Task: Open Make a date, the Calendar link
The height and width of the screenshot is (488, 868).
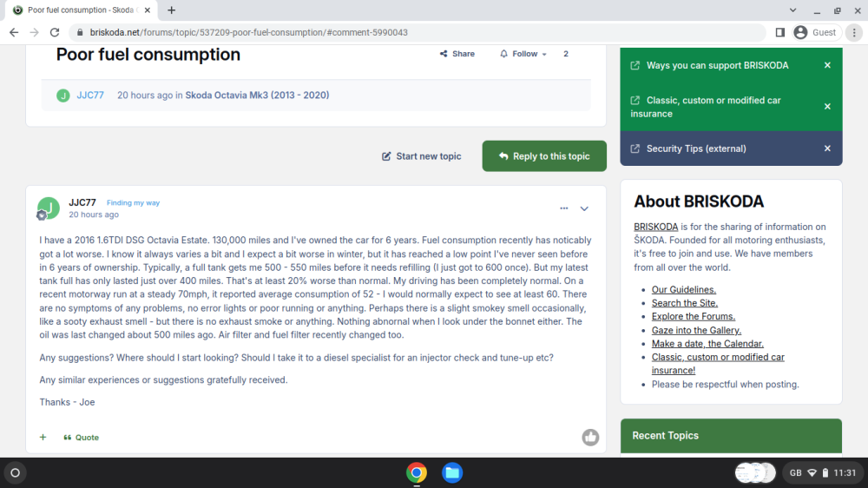Action: (x=707, y=344)
